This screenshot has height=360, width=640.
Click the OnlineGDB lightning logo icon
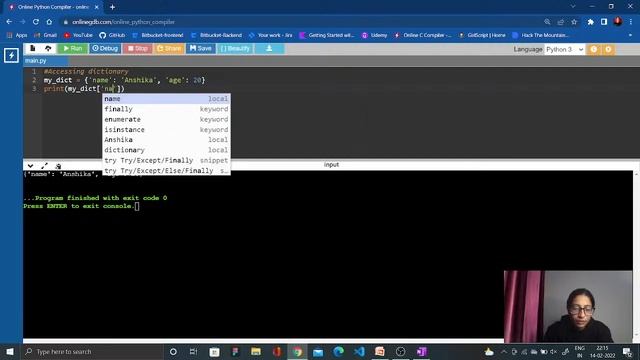(11, 56)
